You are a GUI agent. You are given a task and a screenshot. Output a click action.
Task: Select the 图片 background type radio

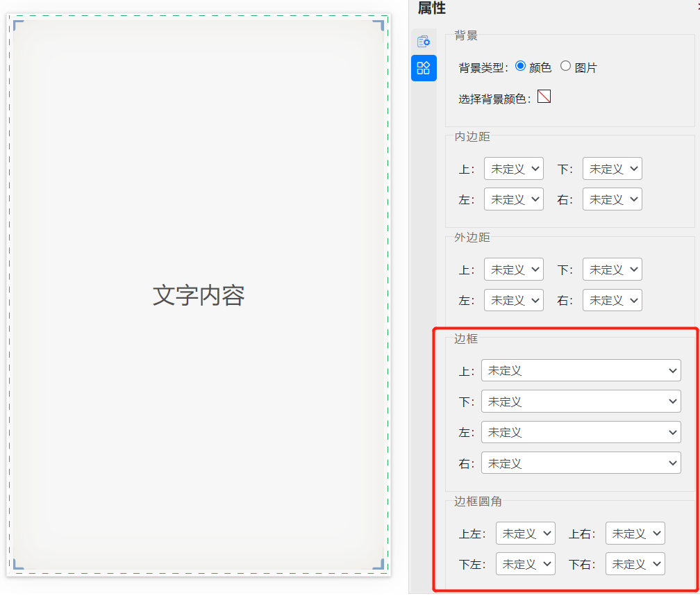click(565, 66)
